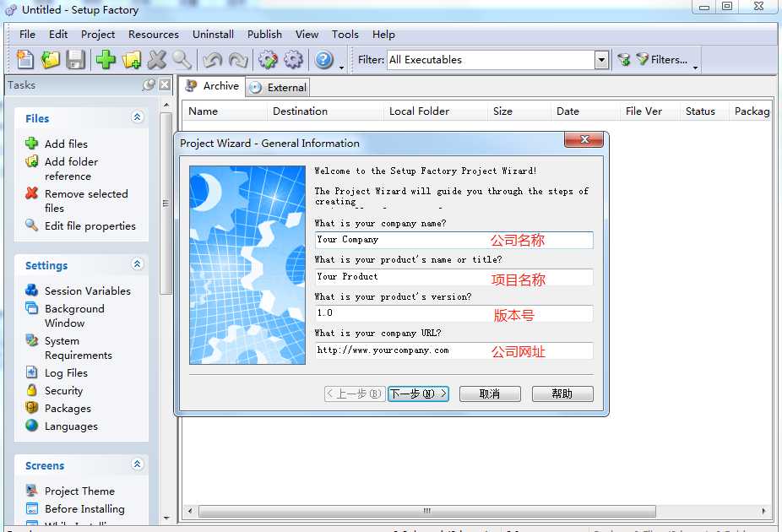Sort by the Date column header
The width and height of the screenshot is (782, 532).
click(585, 111)
